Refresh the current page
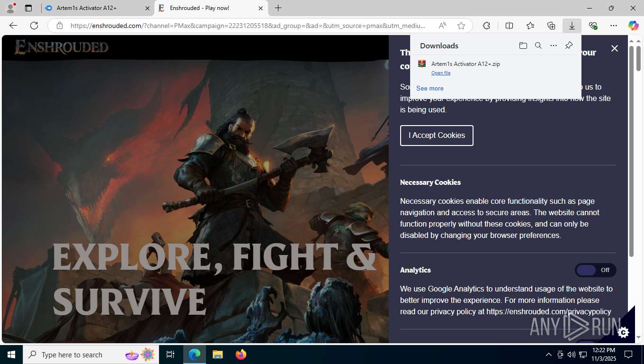 [34, 26]
